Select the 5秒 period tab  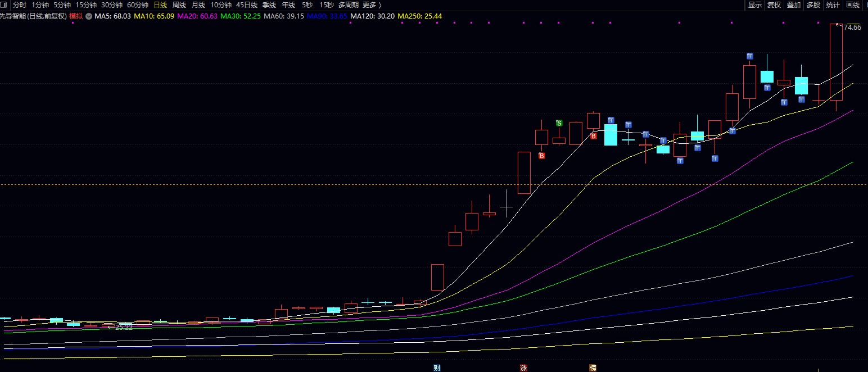coord(307,5)
